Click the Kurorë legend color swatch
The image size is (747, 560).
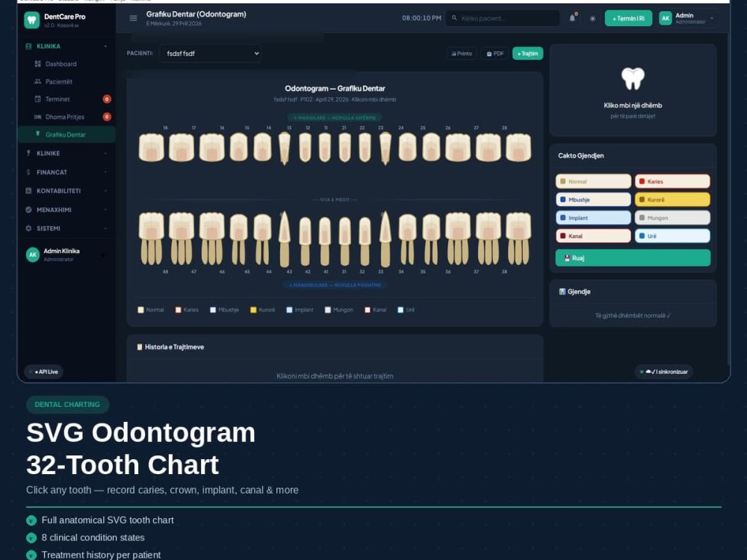253,310
